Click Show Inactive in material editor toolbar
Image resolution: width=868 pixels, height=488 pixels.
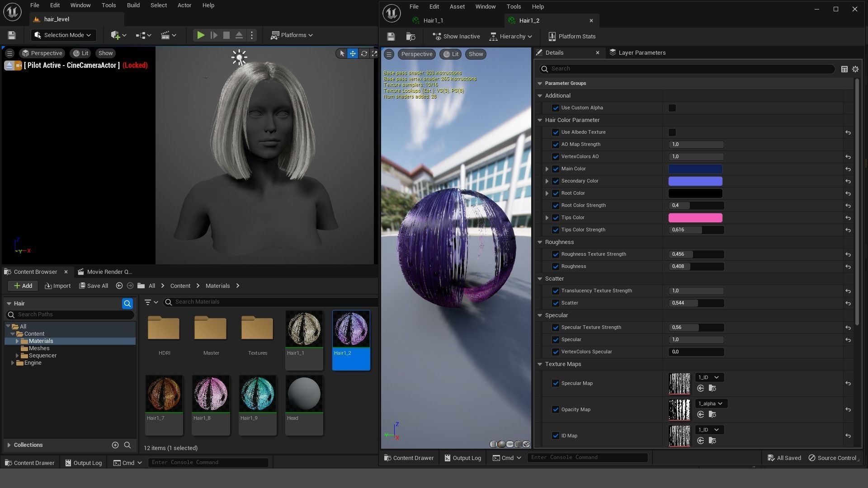point(456,37)
